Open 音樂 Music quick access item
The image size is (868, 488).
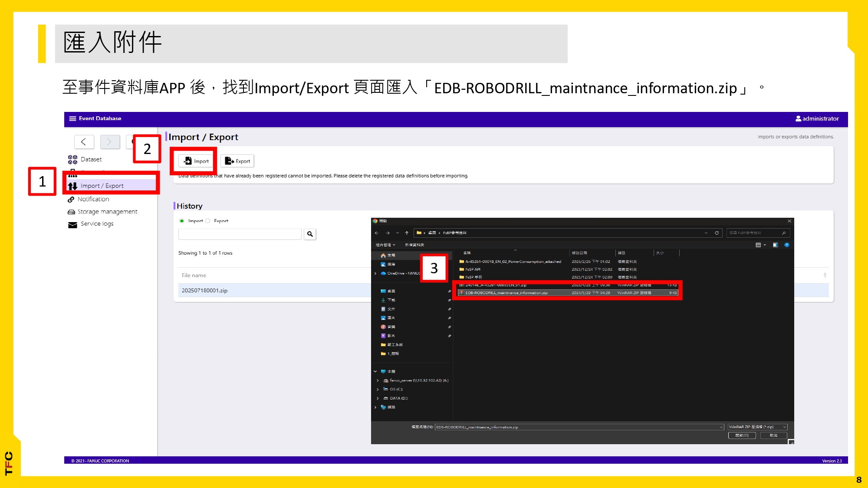point(388,327)
